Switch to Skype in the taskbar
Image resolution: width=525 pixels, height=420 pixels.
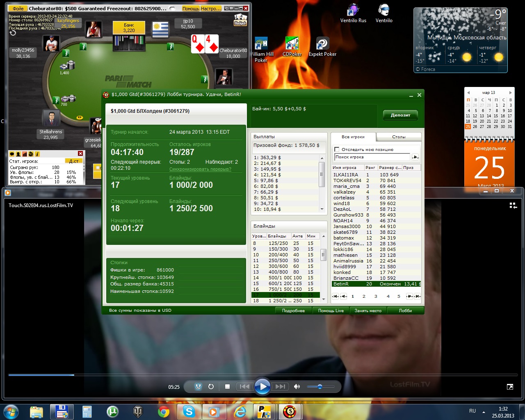[189, 411]
